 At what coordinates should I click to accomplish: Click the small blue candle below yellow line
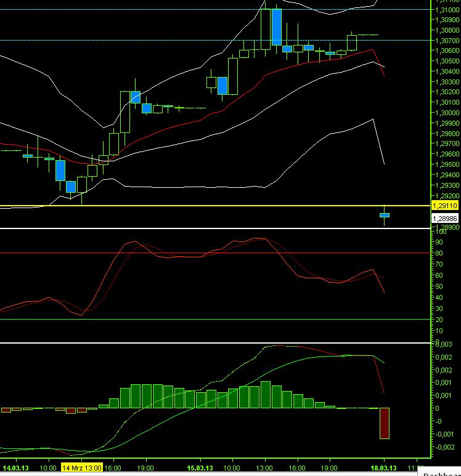(x=385, y=216)
